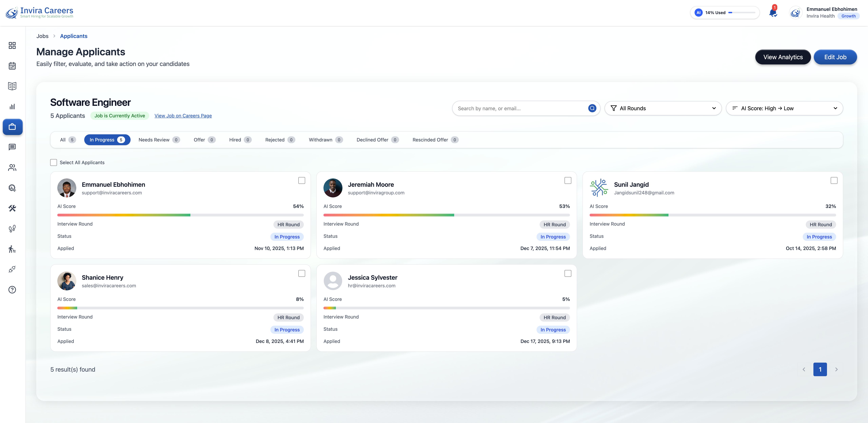The image size is (868, 423).
Task: Click the notification bell with red badge
Action: tap(773, 13)
